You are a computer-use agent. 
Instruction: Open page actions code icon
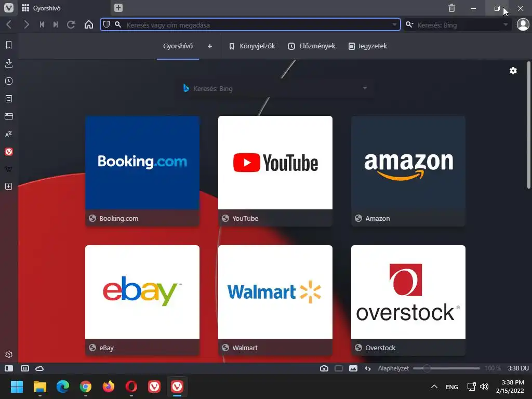point(368,368)
